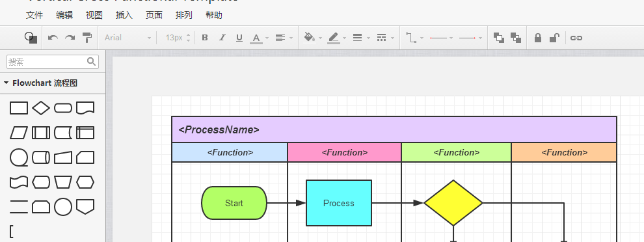Viewport: 644px width, 242px height.
Task: Select the predefined process shape
Action: pyautogui.click(x=41, y=133)
